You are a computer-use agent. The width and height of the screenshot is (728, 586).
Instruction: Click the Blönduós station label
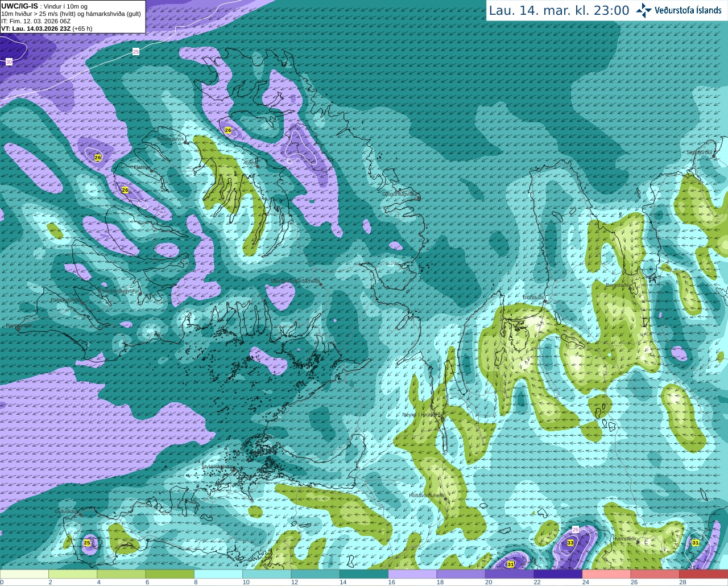[533, 297]
